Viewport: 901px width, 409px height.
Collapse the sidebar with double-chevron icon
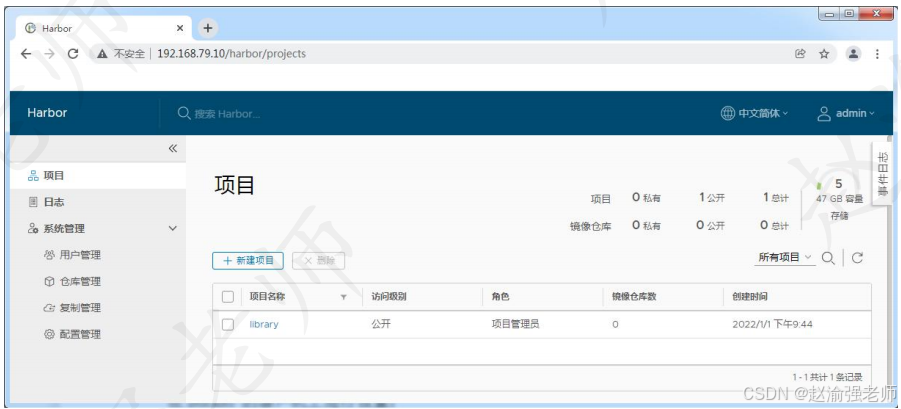coord(172,149)
